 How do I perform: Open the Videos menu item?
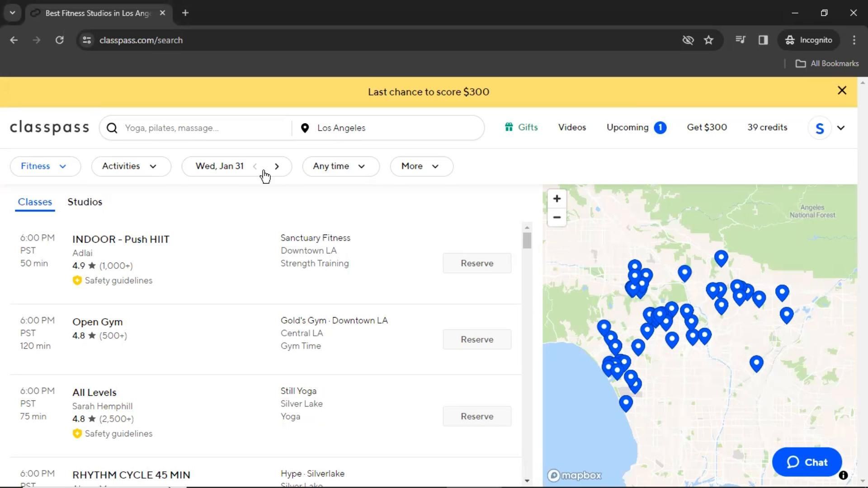[572, 127]
